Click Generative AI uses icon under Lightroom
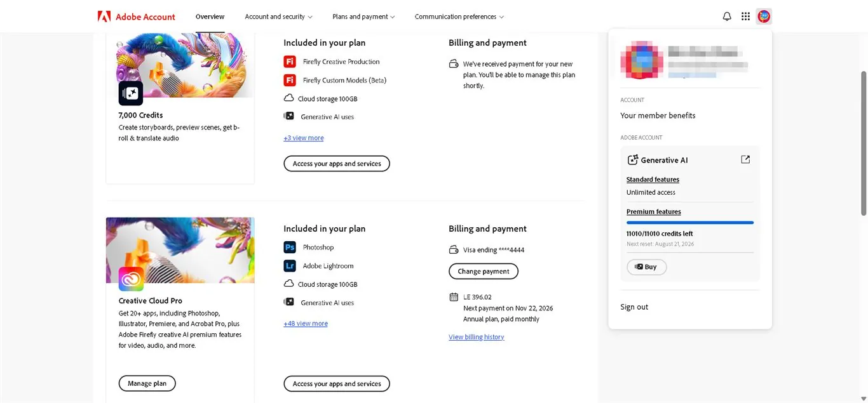 tap(289, 302)
